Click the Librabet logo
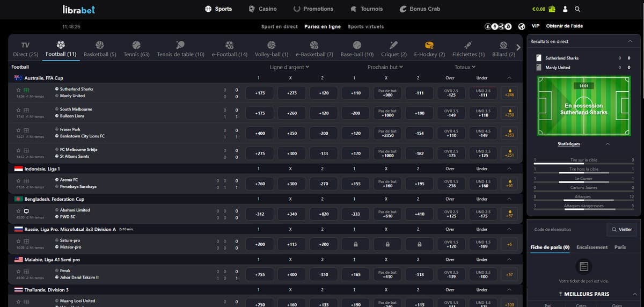The height and width of the screenshot is (307, 644). click(80, 9)
